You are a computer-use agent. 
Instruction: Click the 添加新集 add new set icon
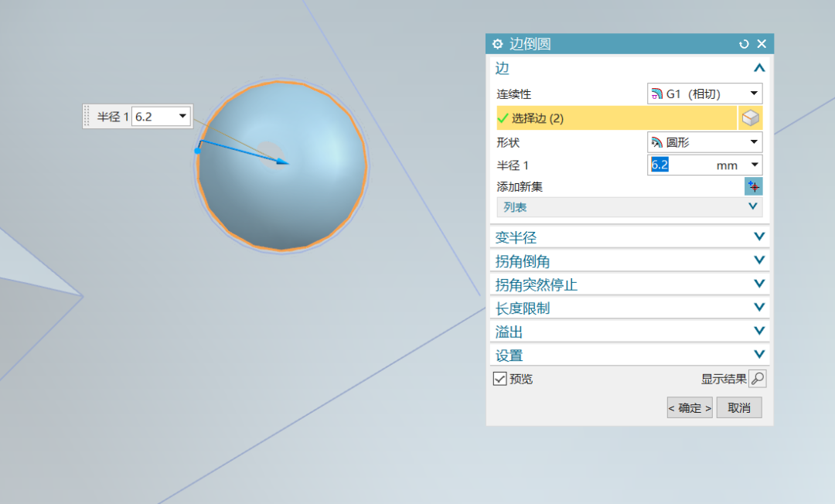[x=753, y=186]
